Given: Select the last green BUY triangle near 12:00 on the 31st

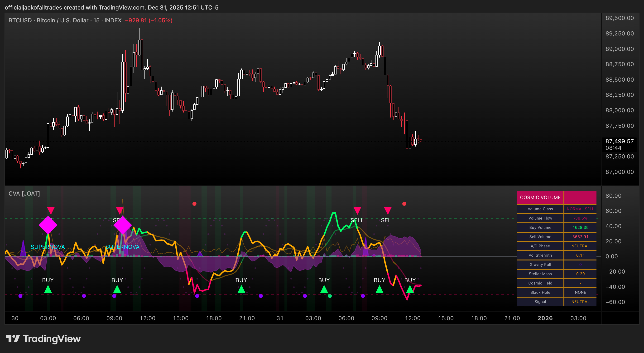Looking at the screenshot, I should [410, 289].
